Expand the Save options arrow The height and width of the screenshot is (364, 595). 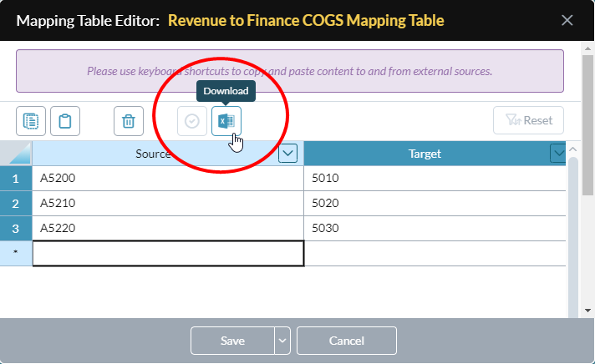pos(282,341)
